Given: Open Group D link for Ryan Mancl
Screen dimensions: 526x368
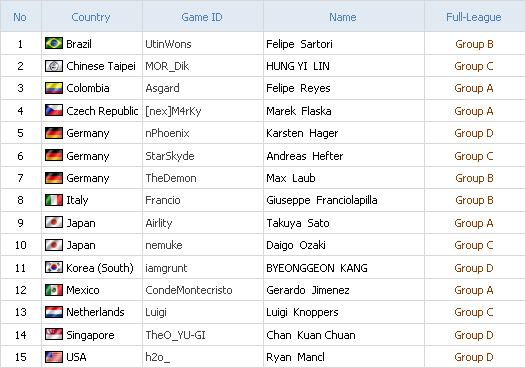Looking at the screenshot, I should tap(474, 357).
